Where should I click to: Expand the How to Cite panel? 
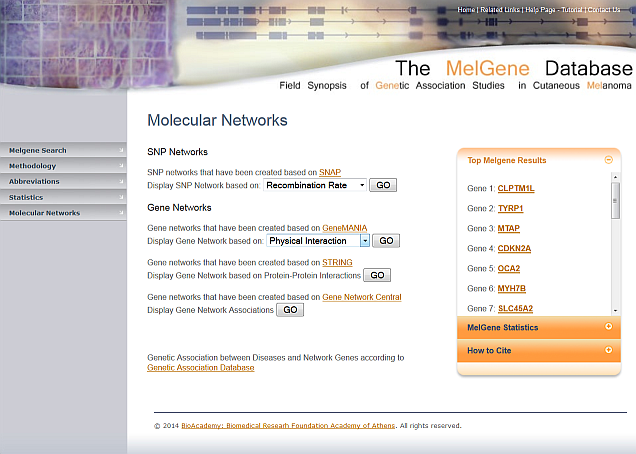coord(608,350)
